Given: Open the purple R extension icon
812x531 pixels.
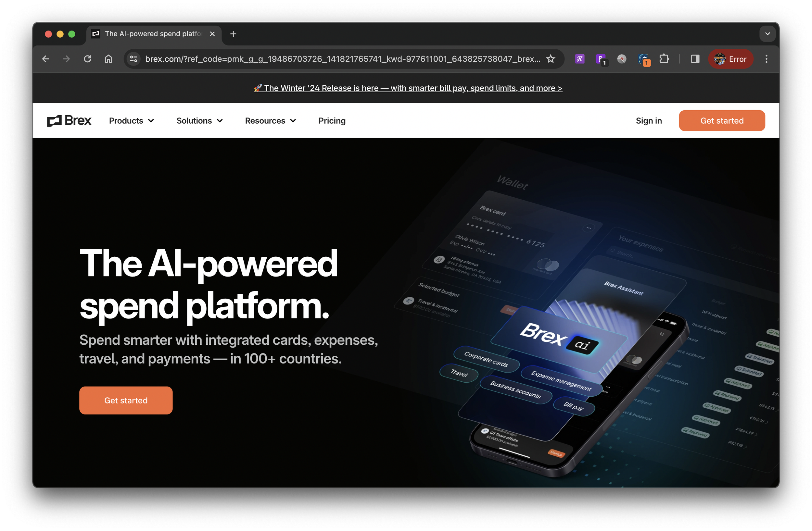Looking at the screenshot, I should pyautogui.click(x=579, y=59).
